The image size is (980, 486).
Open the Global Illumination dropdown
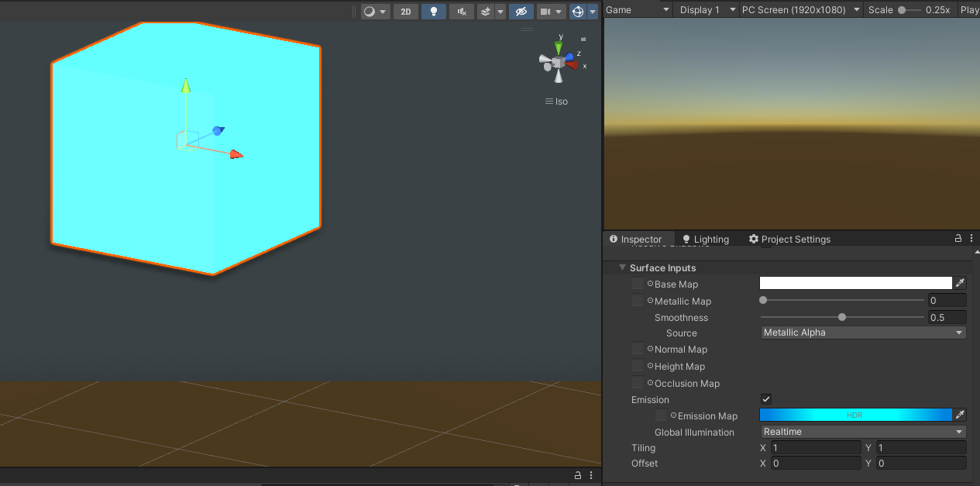(x=861, y=432)
